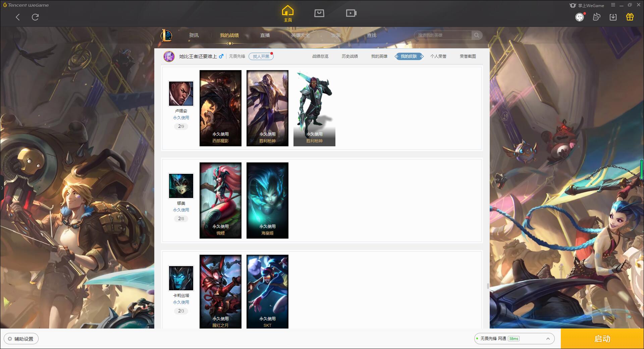Select the 资讯 tab
The width and height of the screenshot is (644, 349).
point(194,35)
